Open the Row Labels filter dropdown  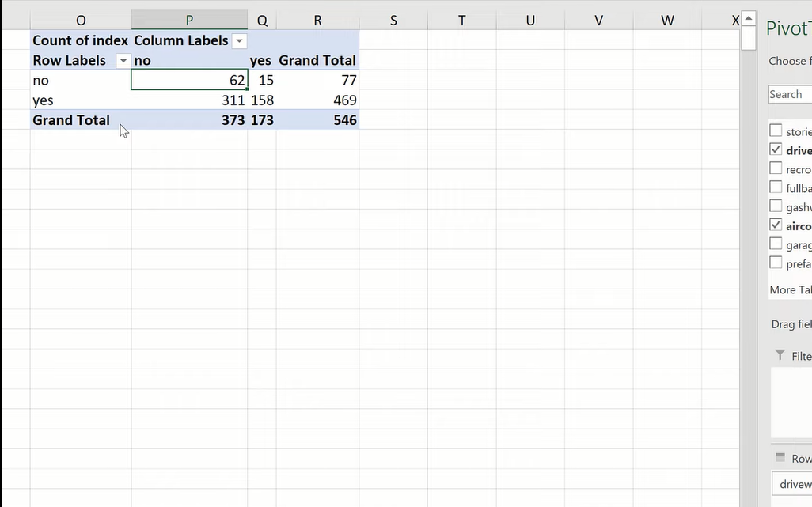[123, 61]
